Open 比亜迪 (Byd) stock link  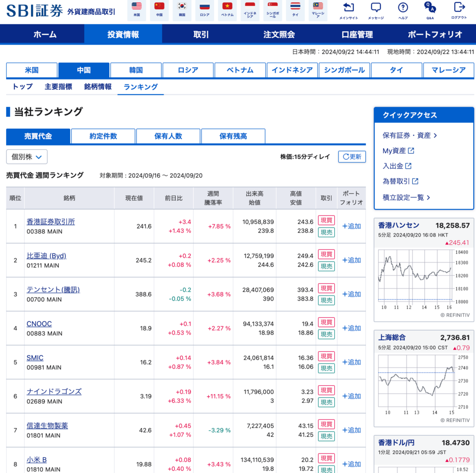click(46, 256)
